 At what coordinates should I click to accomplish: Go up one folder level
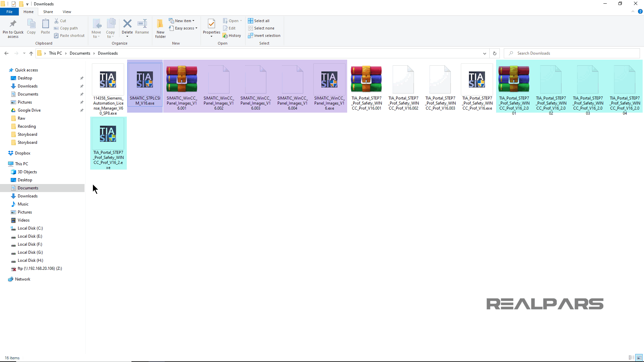[x=31, y=53]
